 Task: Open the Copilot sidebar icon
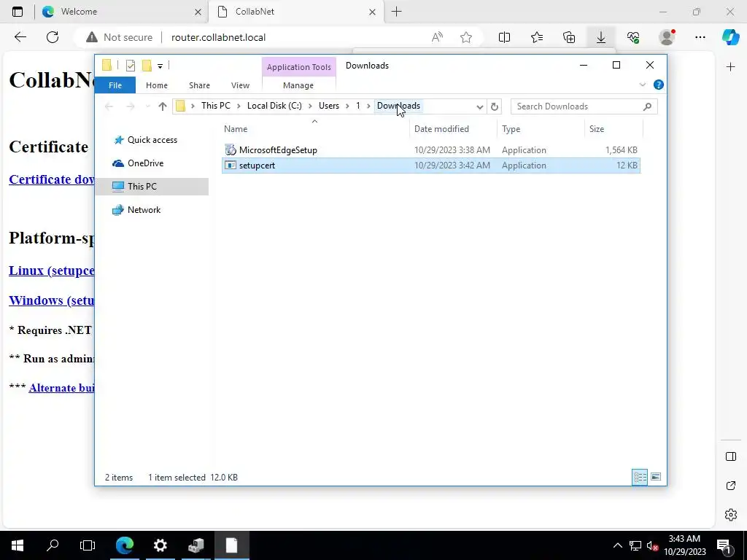[730, 37]
